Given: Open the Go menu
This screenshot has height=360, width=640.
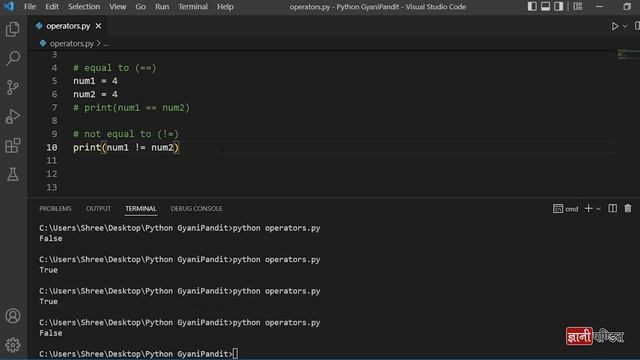Looking at the screenshot, I should [140, 7].
